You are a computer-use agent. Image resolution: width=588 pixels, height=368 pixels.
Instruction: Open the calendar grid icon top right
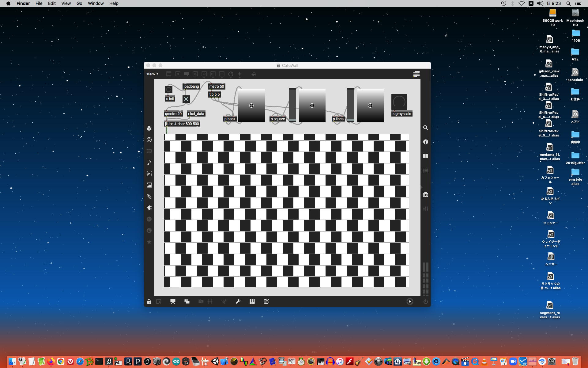click(x=416, y=74)
